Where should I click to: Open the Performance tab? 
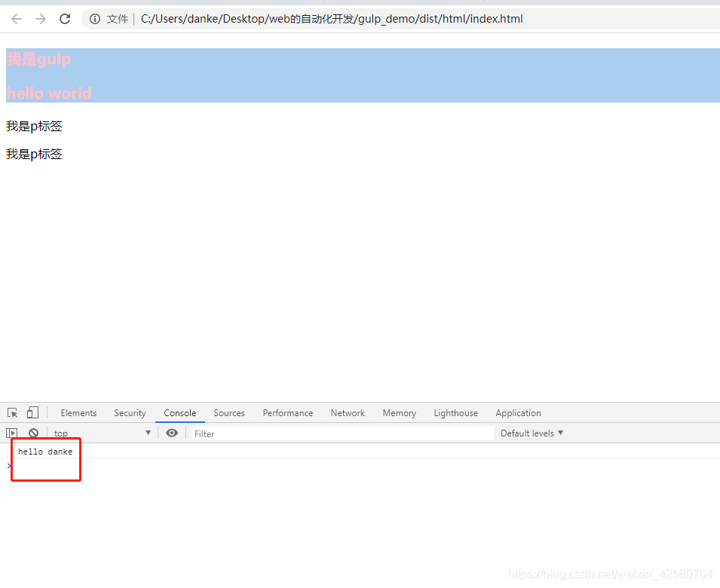tap(288, 412)
